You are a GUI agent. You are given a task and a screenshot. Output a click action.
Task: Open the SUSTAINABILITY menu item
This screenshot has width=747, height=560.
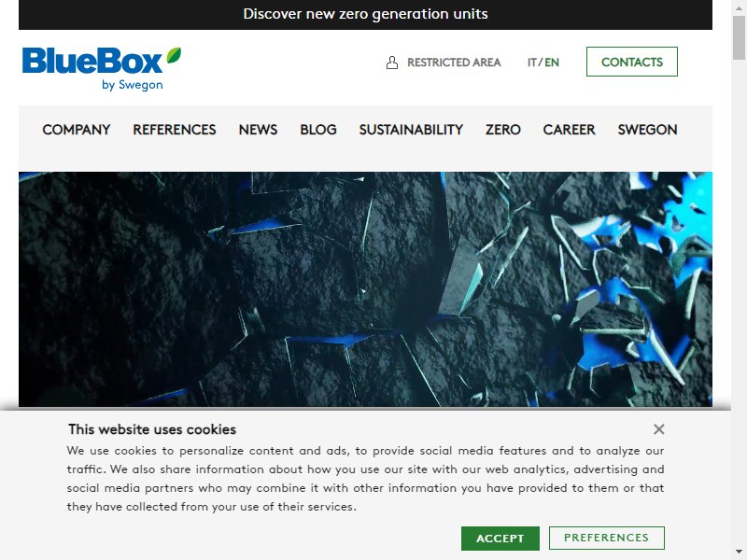tap(411, 130)
